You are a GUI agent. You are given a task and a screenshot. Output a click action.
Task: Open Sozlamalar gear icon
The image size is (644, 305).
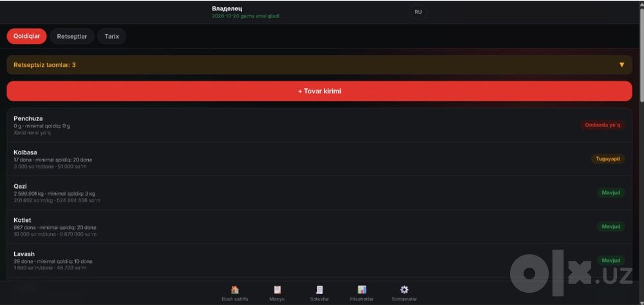click(404, 290)
